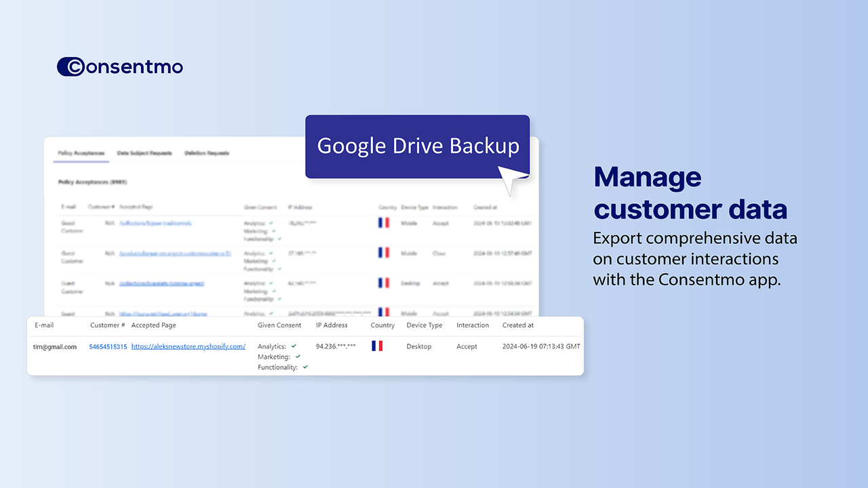Open the aleksnewstore.myshopify.com accepted page link
The height and width of the screenshot is (488, 868).
(189, 346)
